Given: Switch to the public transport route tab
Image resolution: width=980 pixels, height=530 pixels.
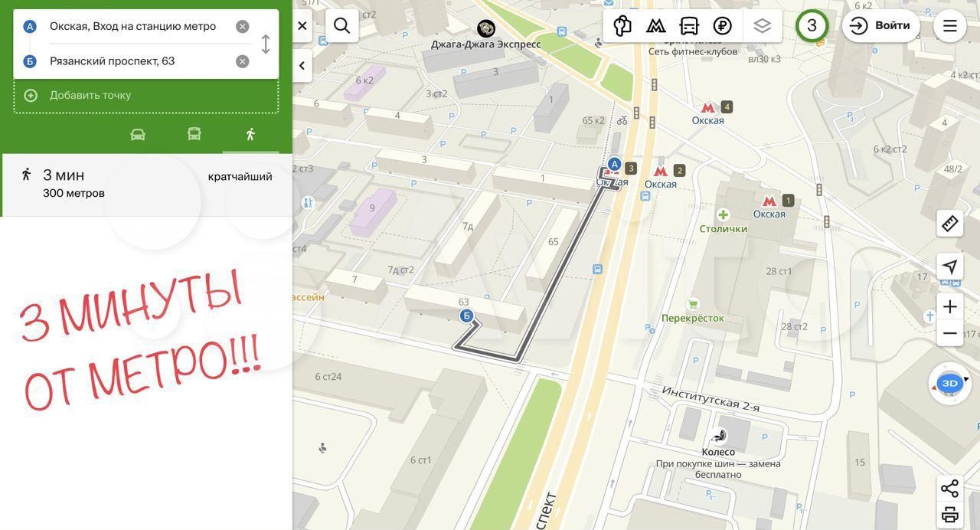Looking at the screenshot, I should pos(194,135).
